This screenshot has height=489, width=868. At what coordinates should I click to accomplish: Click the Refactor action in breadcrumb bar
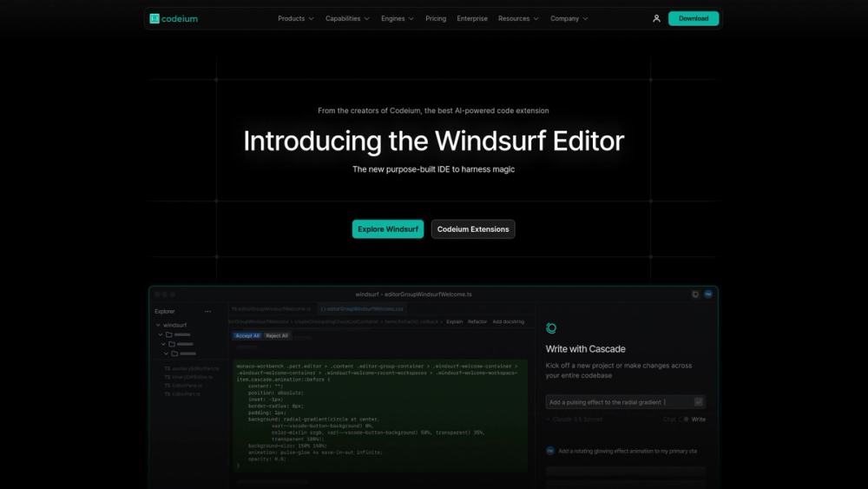tap(477, 321)
